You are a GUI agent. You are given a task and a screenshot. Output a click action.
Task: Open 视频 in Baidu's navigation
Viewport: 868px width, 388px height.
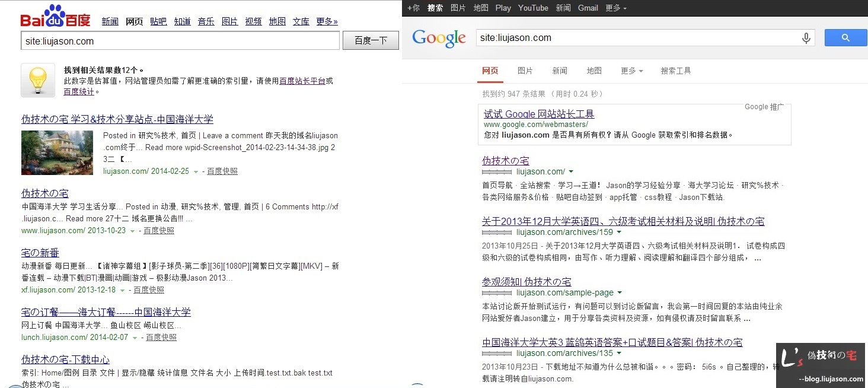pos(254,21)
